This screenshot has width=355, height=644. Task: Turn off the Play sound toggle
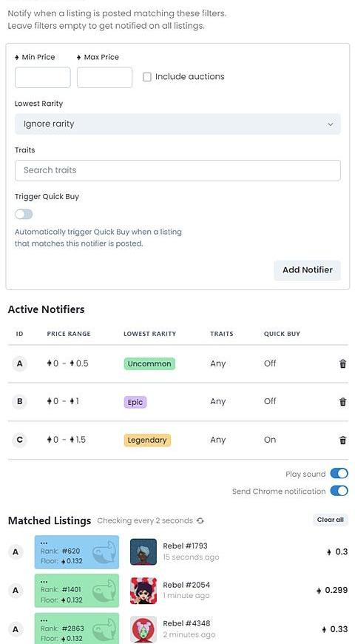pos(339,474)
